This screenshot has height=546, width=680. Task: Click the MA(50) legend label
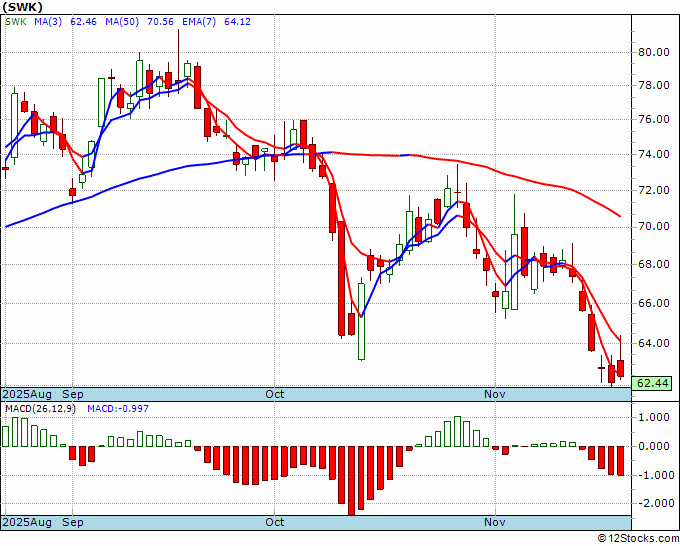tap(122, 22)
